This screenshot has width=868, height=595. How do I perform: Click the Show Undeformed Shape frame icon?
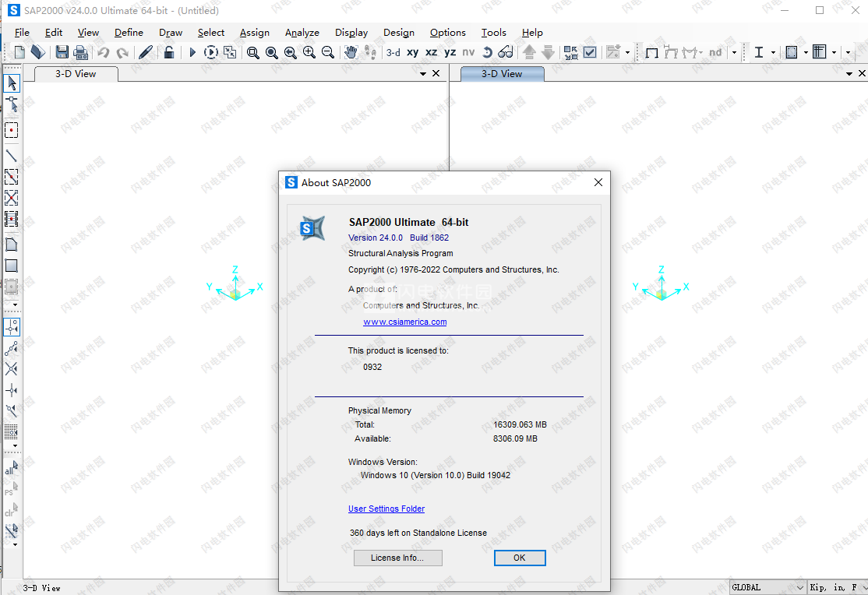(652, 52)
